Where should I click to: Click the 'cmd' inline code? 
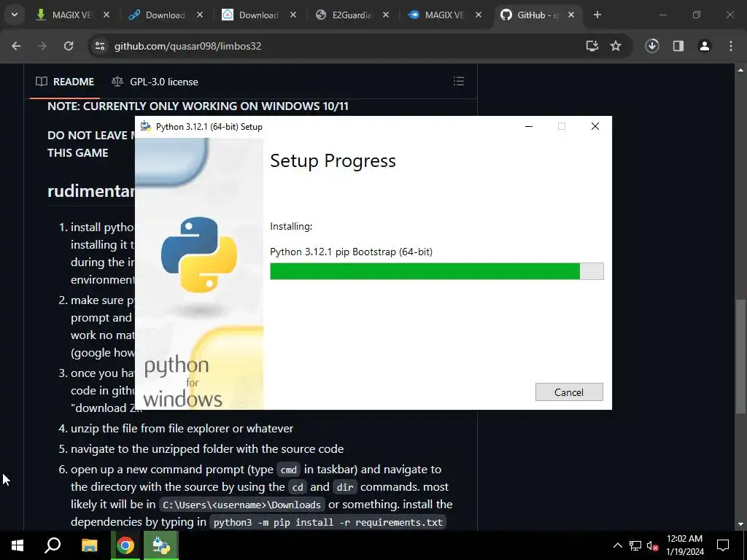[289, 470]
